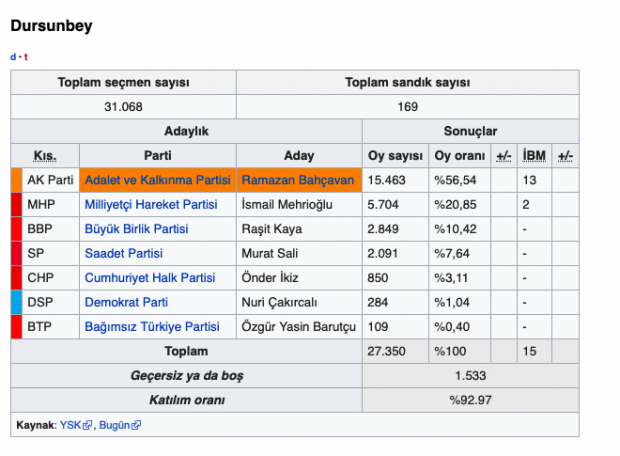Click the Dursunbey section heading
This screenshot has width=620, height=456.
tap(51, 26)
